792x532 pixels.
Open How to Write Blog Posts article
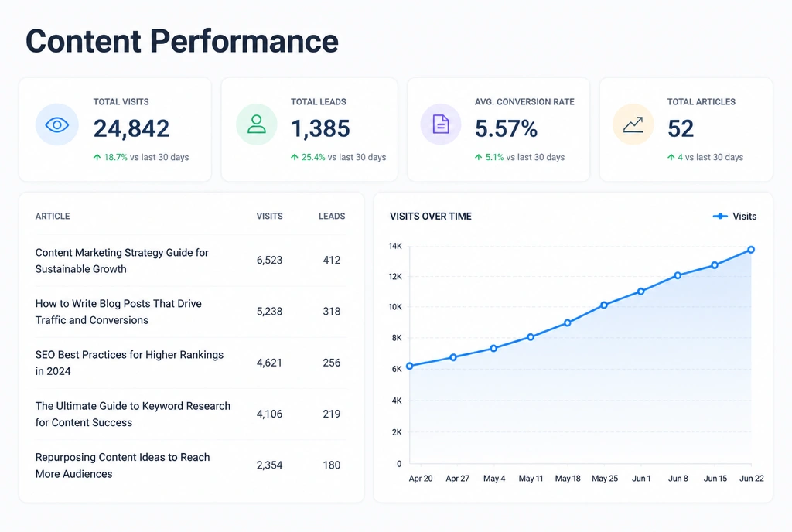[x=118, y=312]
